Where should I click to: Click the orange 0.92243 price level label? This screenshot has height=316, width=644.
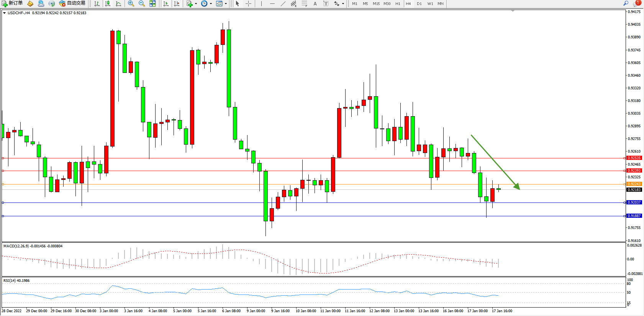634,184
